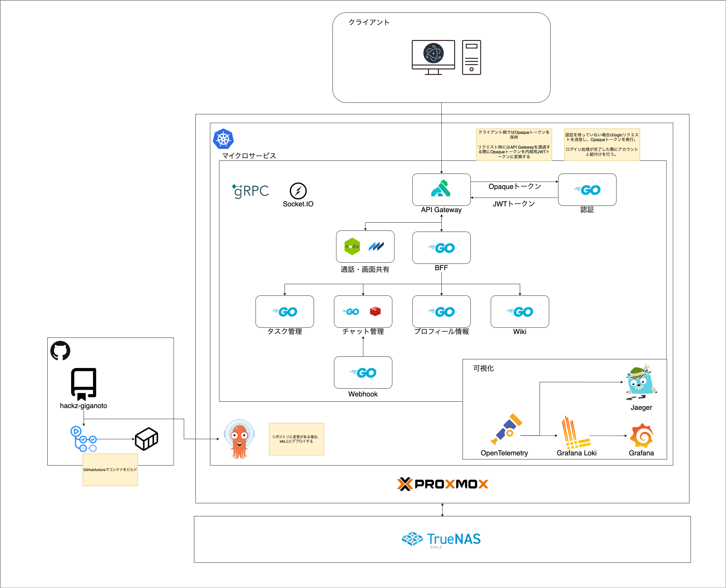Click the Proxmox logo

pyautogui.click(x=442, y=484)
